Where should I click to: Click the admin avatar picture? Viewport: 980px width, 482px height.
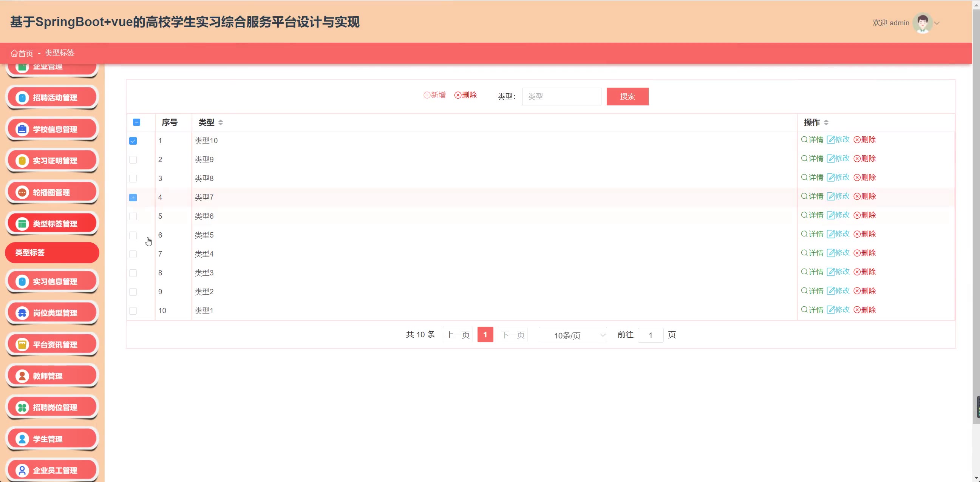point(922,23)
